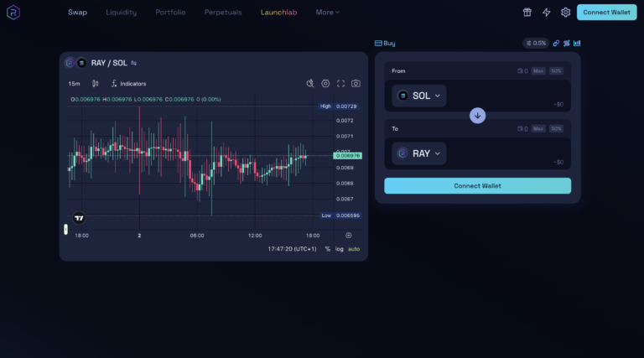
Task: Click the swap direction arrow button
Action: pos(477,116)
